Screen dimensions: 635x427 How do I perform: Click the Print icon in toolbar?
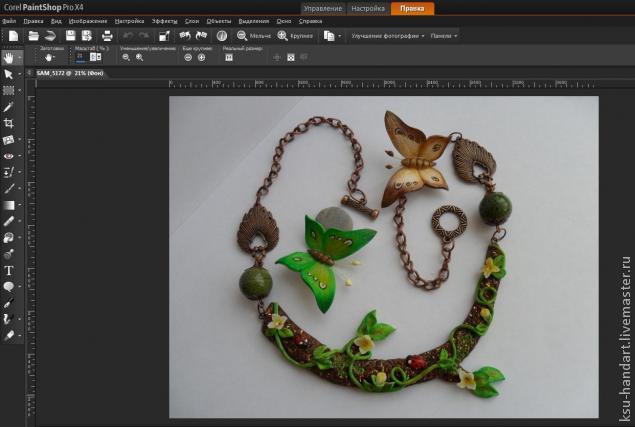click(107, 35)
